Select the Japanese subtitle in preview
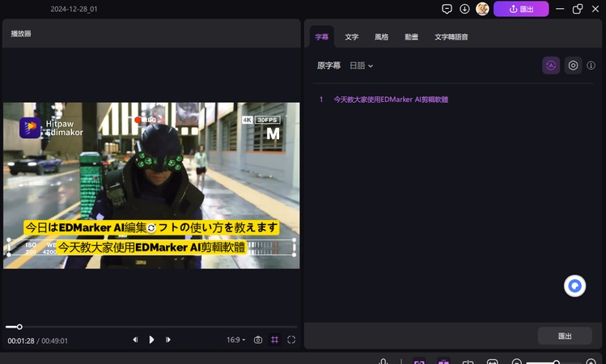This screenshot has height=364, width=606. (x=151, y=227)
